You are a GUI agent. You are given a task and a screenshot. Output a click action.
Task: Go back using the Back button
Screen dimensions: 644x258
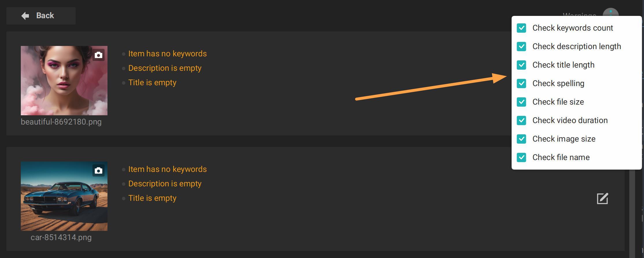click(x=41, y=16)
